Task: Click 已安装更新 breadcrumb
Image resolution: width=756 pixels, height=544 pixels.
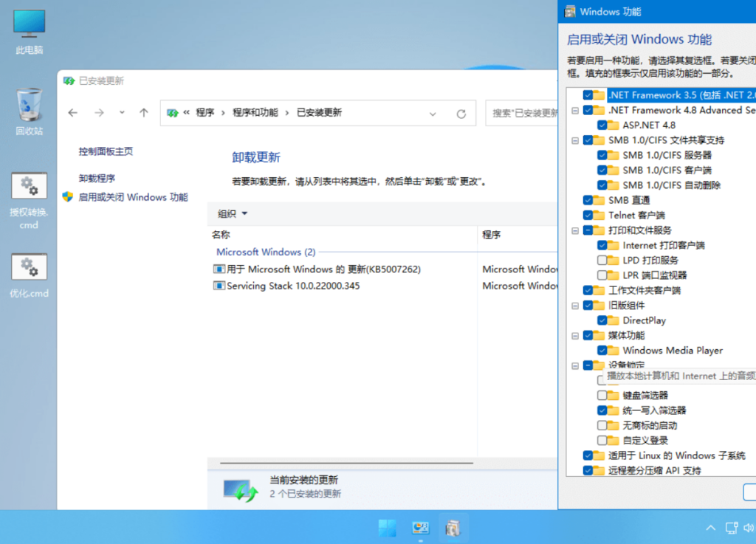Action: [x=319, y=113]
